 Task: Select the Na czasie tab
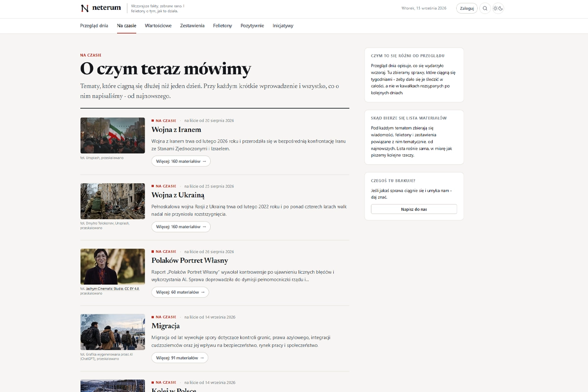(126, 25)
